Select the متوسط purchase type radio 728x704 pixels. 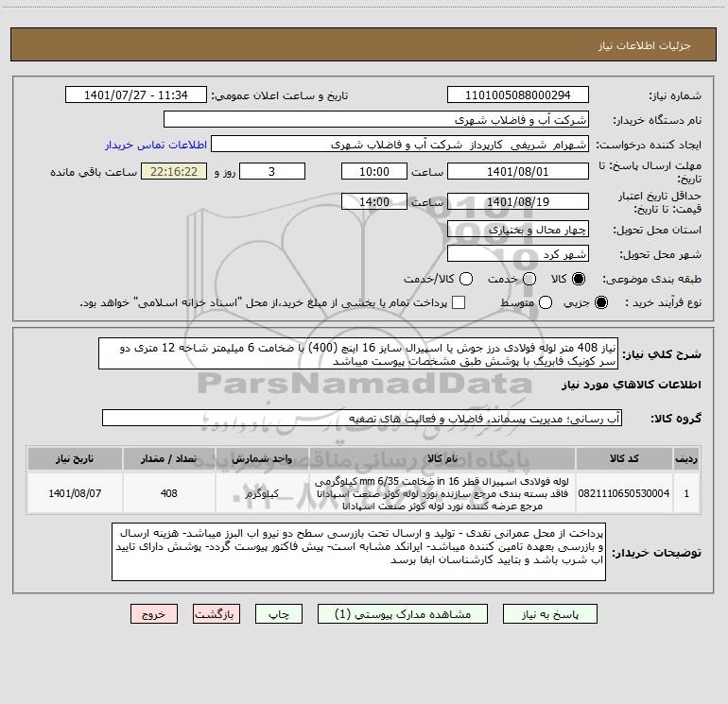(x=546, y=302)
